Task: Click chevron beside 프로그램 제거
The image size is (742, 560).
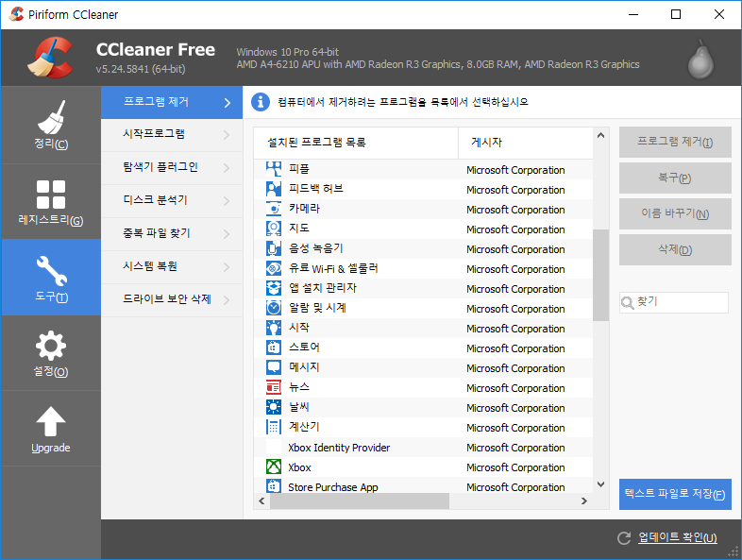Action: point(228,103)
